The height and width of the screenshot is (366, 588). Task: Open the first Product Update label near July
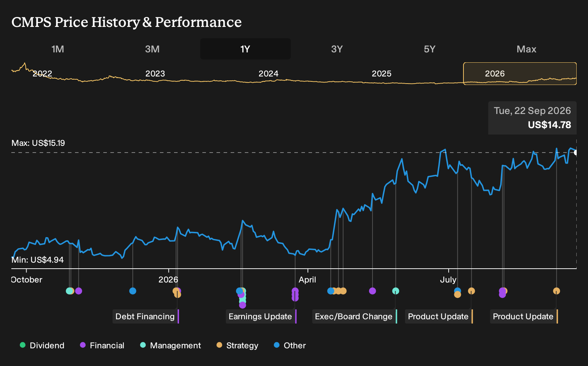439,316
